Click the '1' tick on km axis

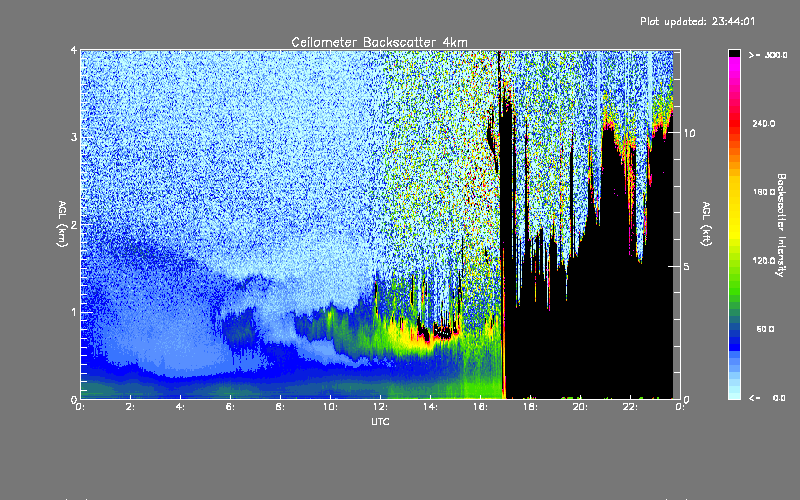coord(74,312)
